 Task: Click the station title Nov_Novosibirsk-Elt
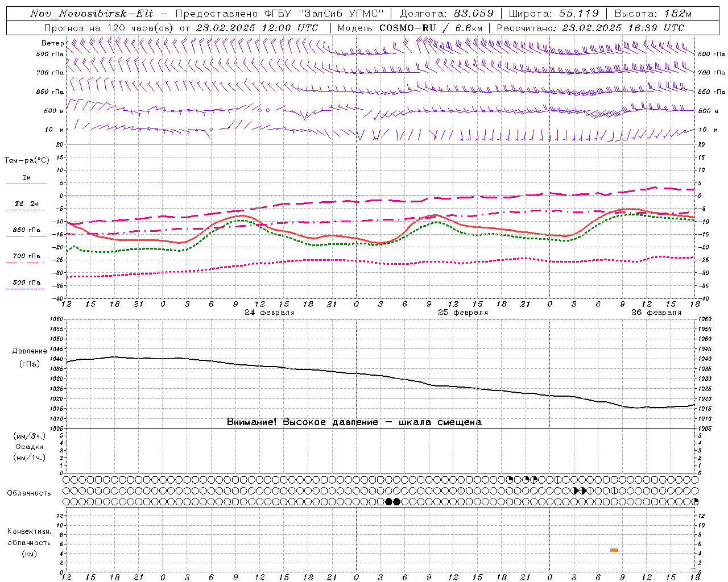92,14
